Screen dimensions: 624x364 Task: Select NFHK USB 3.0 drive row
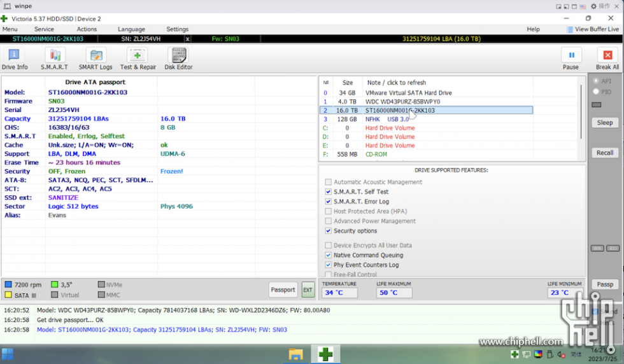click(x=426, y=119)
